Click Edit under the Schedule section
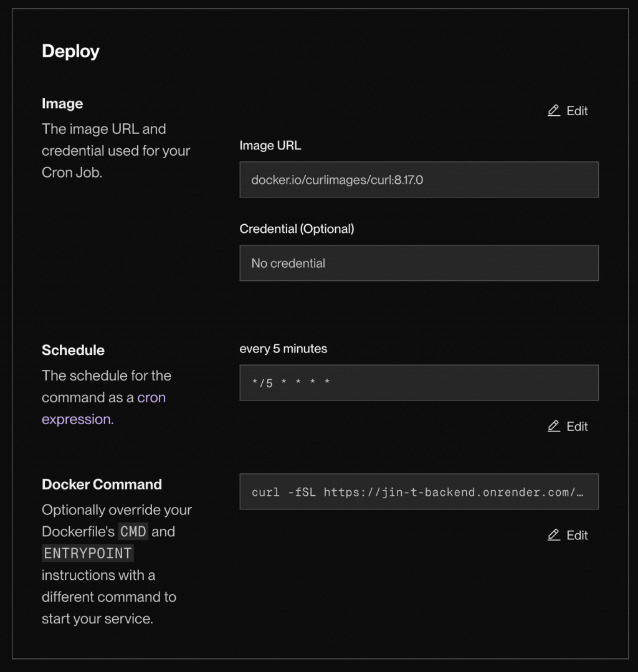 point(575,426)
